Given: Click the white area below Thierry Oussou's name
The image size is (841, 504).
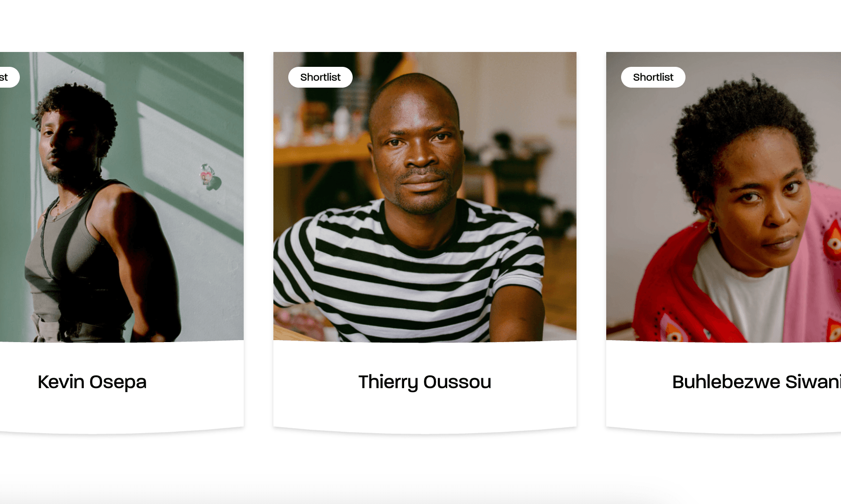Looking at the screenshot, I should click(x=424, y=411).
